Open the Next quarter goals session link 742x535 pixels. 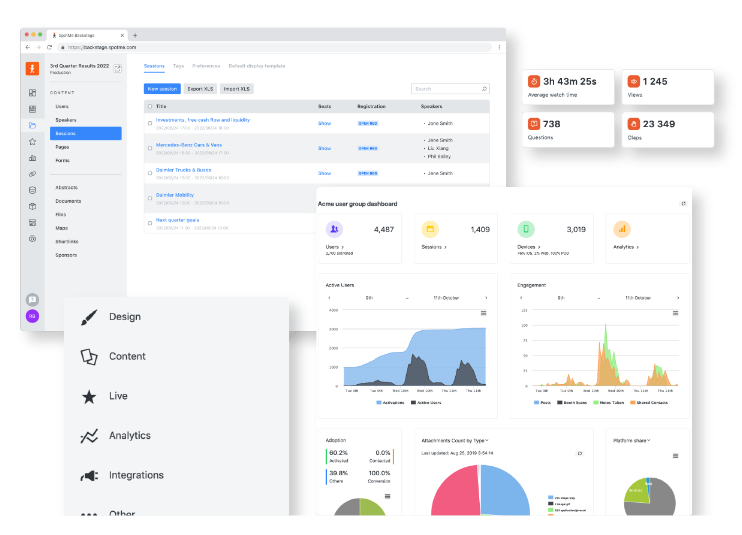point(177,220)
